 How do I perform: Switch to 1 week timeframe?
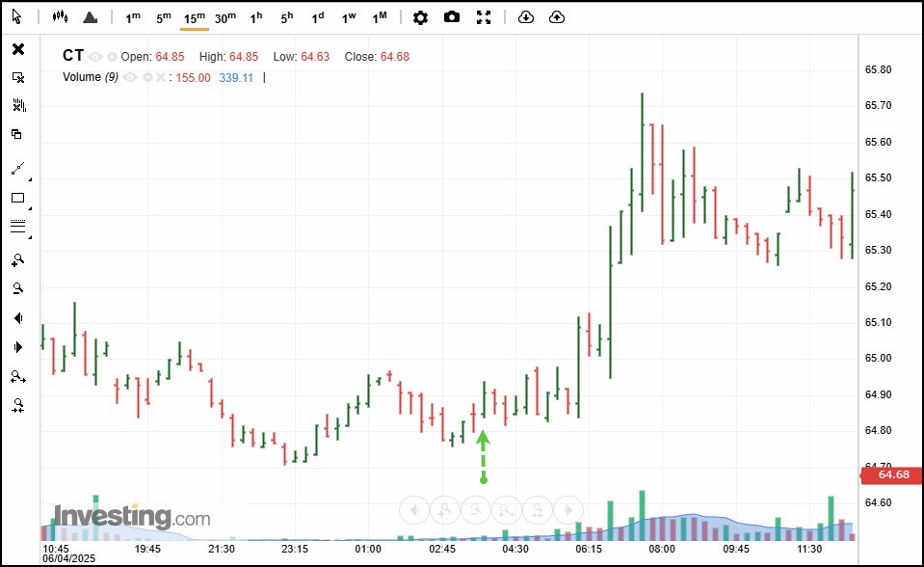[349, 17]
